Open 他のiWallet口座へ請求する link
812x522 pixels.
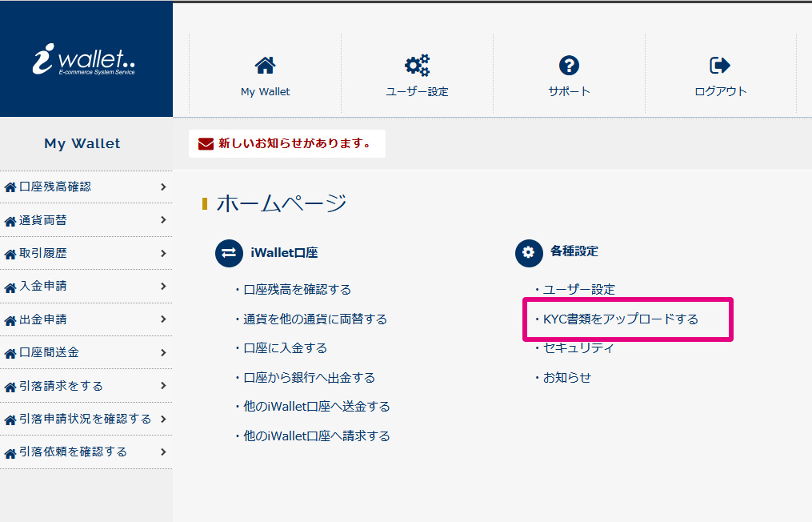coord(317,436)
